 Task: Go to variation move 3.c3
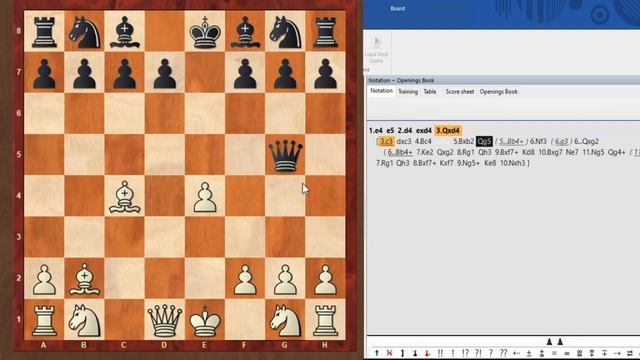(x=386, y=142)
